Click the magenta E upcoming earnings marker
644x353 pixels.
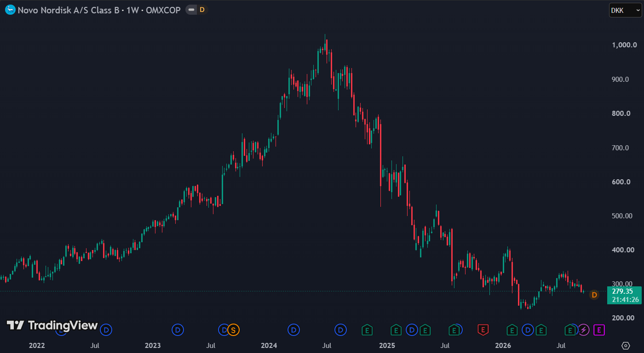click(599, 330)
